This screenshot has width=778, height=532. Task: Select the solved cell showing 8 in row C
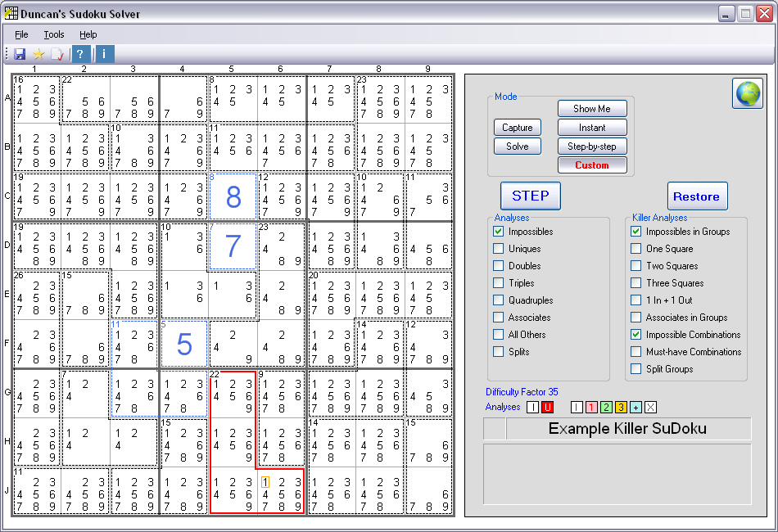(233, 196)
